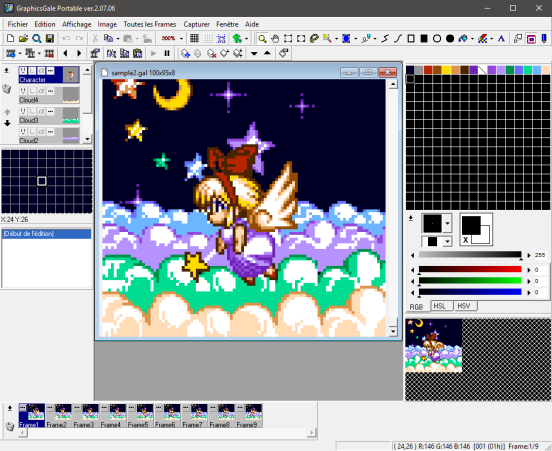
Task: Click the save floppy disk icon
Action: pyautogui.click(x=50, y=38)
